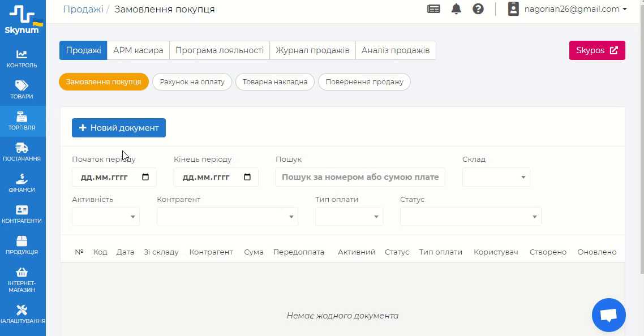Go to the Товари sidebar icon

22,89
